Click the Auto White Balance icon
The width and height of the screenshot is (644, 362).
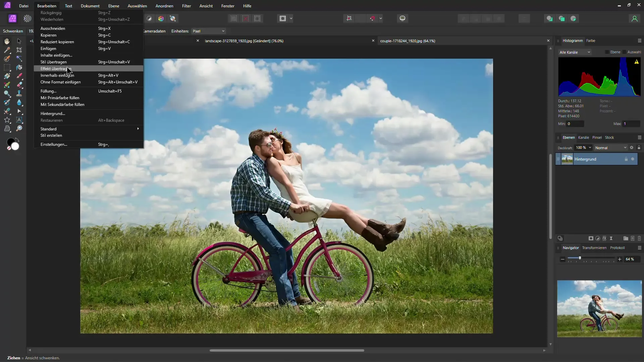coord(173,18)
